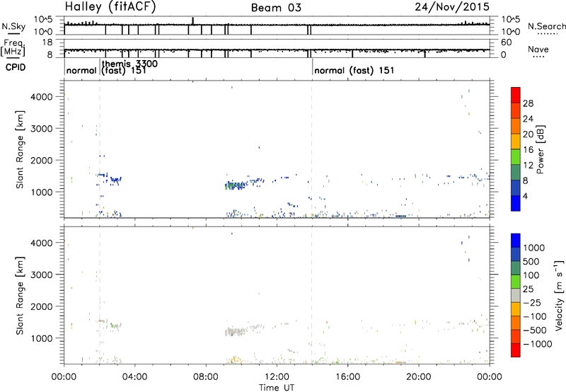Viewport: 566px width, 392px height.
Task: Click the 'N.Search' label
Action: point(547,26)
